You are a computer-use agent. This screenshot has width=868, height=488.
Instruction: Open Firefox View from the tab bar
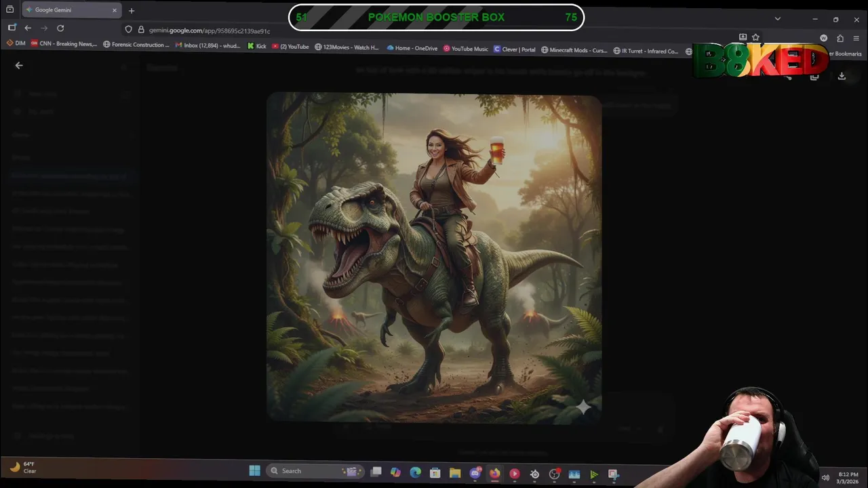click(10, 10)
